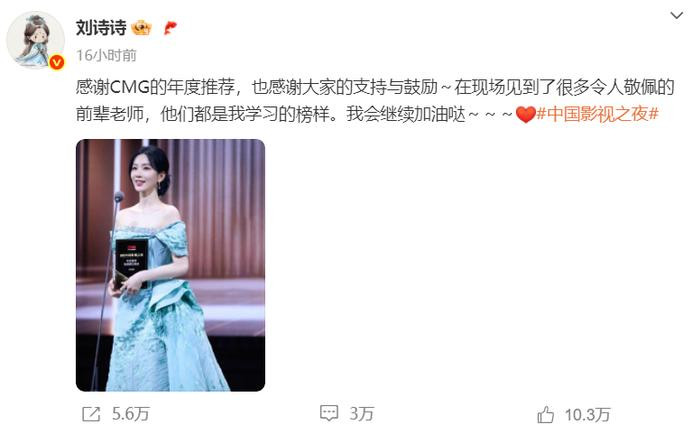Click the 10.3万 like count

coord(588,415)
